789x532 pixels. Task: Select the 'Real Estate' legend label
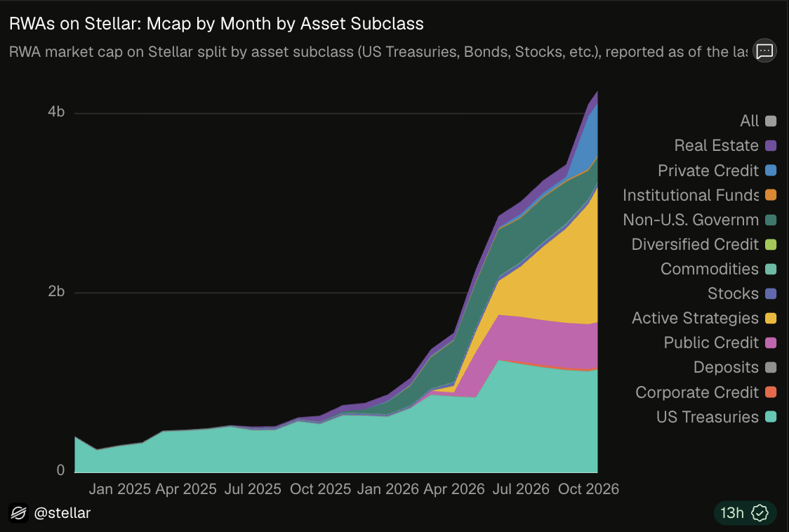pos(717,145)
